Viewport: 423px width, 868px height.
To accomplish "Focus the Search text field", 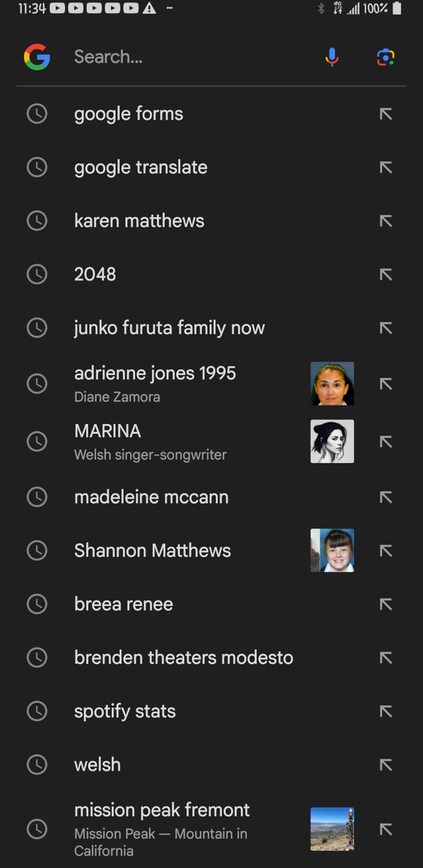I will tap(188, 57).
